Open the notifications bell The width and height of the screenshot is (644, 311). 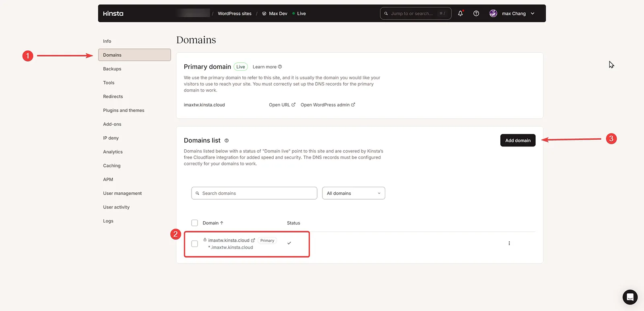click(x=460, y=13)
